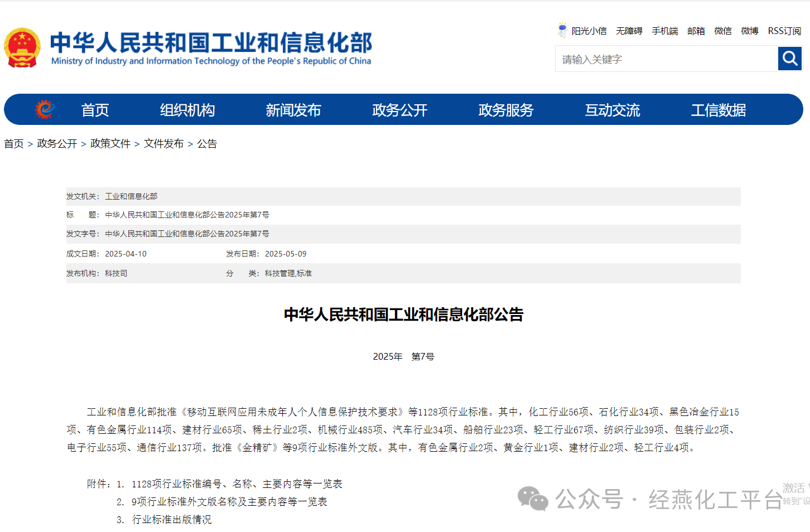
Task: Click the 阳光小信 robot mascot icon
Action: pyautogui.click(x=562, y=30)
